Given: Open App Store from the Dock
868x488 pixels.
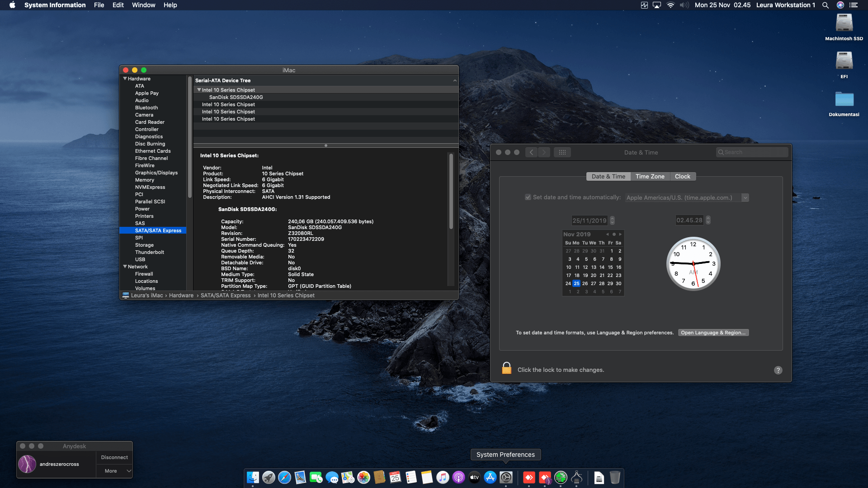Looking at the screenshot, I should [x=490, y=477].
